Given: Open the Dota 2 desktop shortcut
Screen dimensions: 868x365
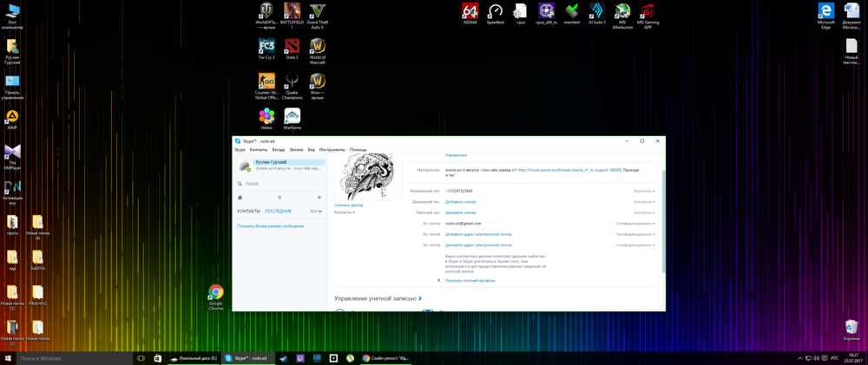Looking at the screenshot, I should [x=293, y=46].
